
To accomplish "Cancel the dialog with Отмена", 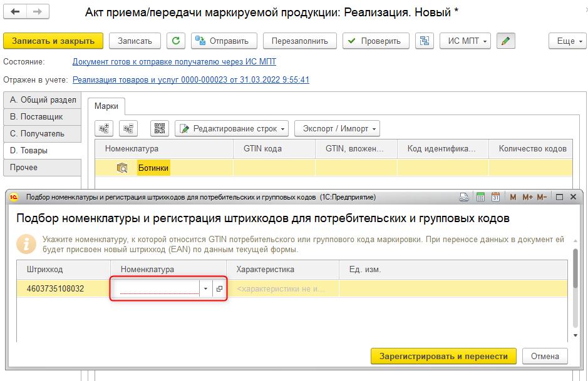I will 545,356.
